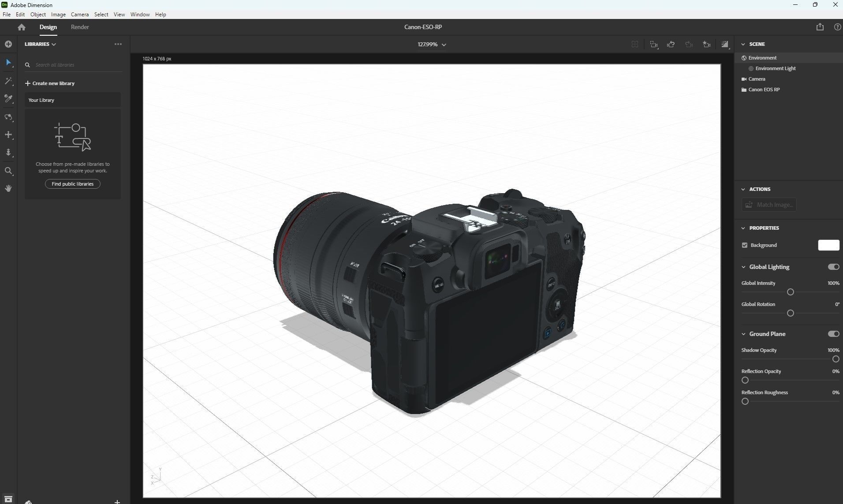This screenshot has width=843, height=504.
Task: Click Frame Selection camera icon
Action: pyautogui.click(x=654, y=44)
